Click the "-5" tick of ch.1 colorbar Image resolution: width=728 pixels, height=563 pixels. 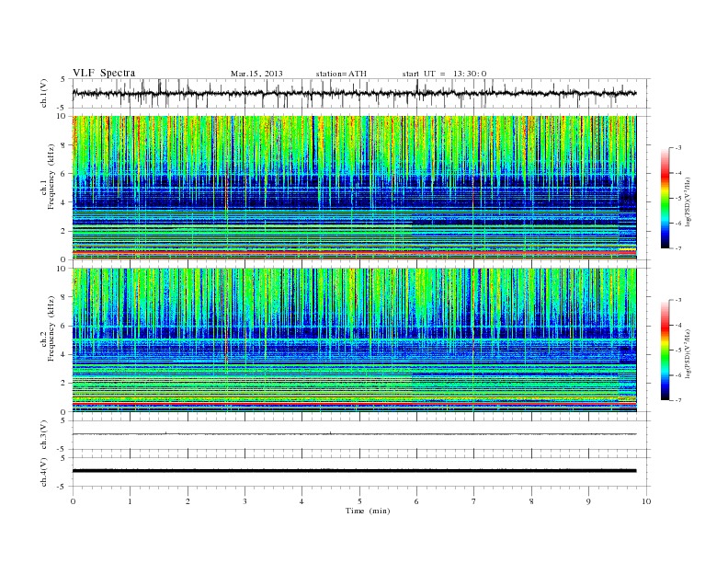coord(678,198)
